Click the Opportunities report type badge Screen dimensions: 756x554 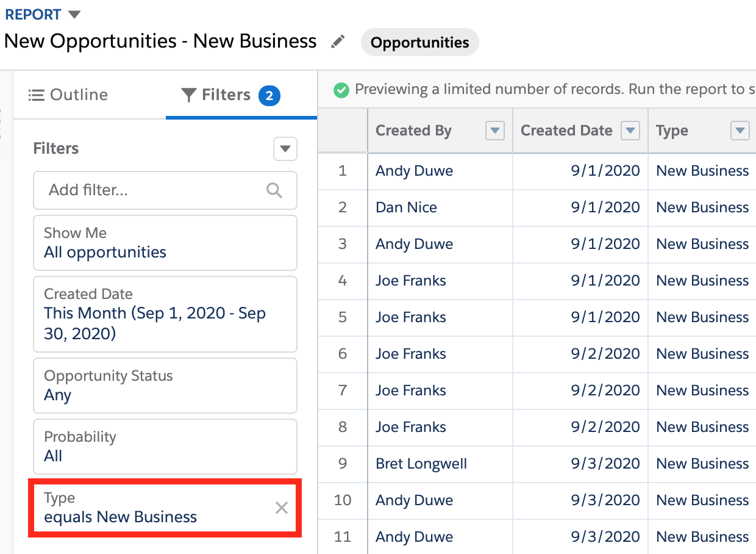coord(419,43)
